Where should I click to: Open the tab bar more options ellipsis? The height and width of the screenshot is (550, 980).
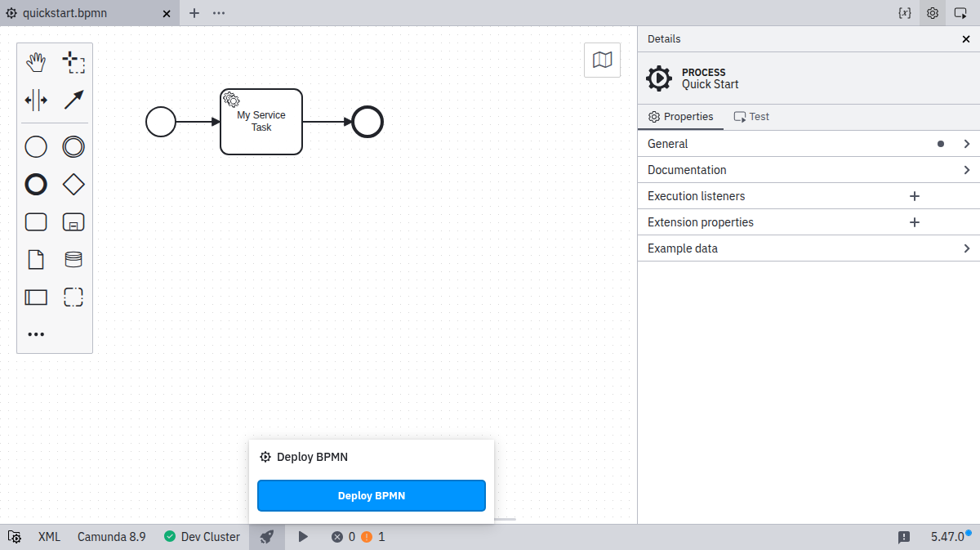219,13
